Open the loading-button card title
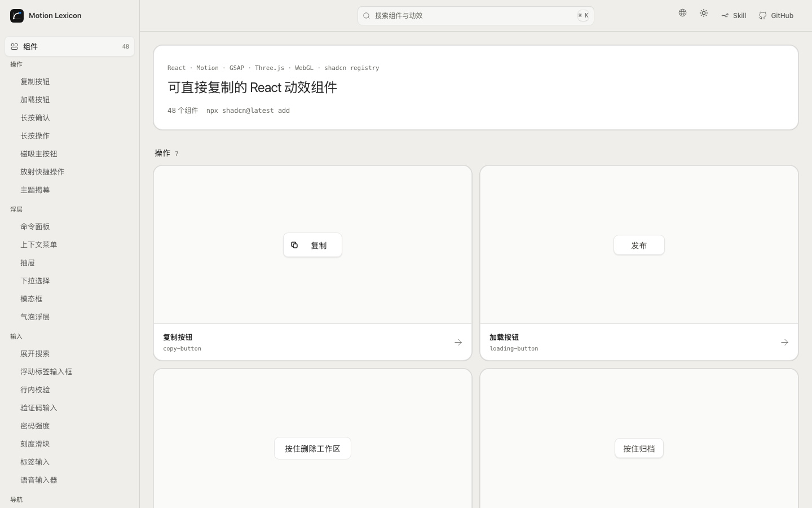Screen dimensions: 812x508 tap(514, 349)
